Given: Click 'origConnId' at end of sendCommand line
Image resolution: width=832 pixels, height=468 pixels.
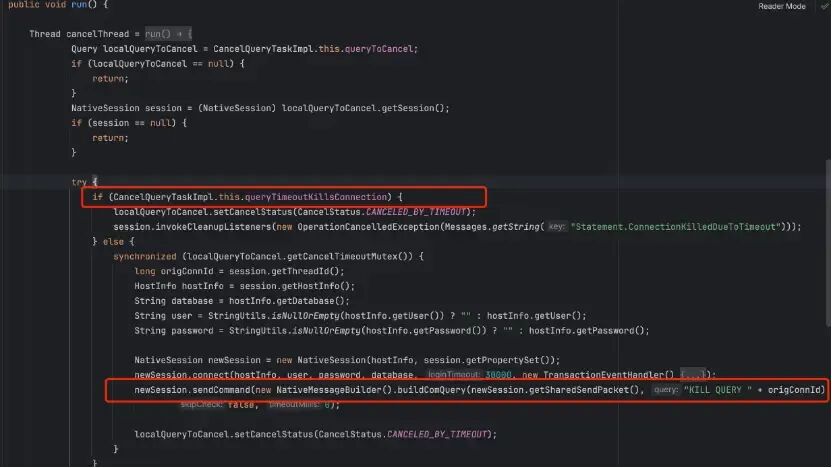Looking at the screenshot, I should pos(794,389).
